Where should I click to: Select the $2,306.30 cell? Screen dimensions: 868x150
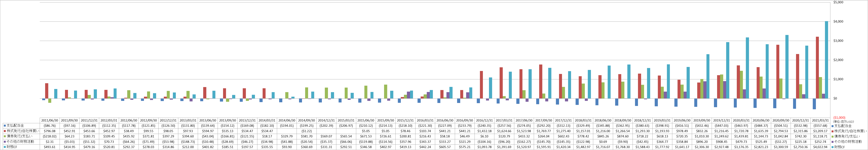click(702, 147)
